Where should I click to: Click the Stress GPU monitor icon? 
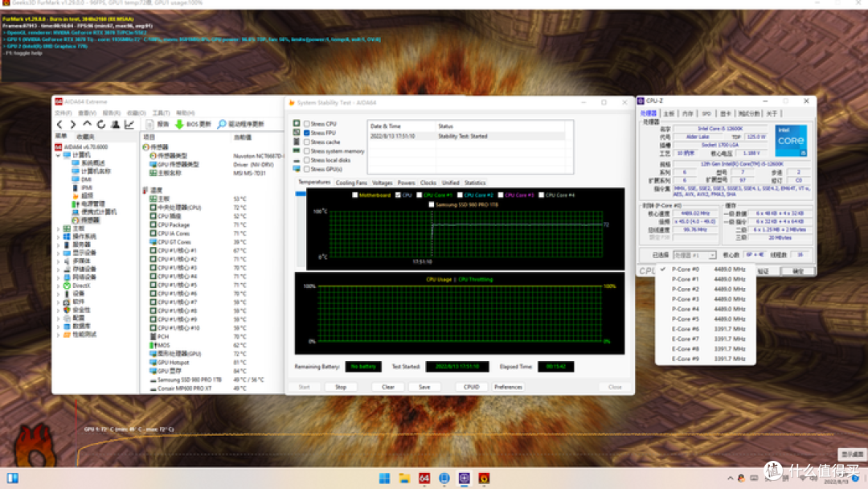297,168
